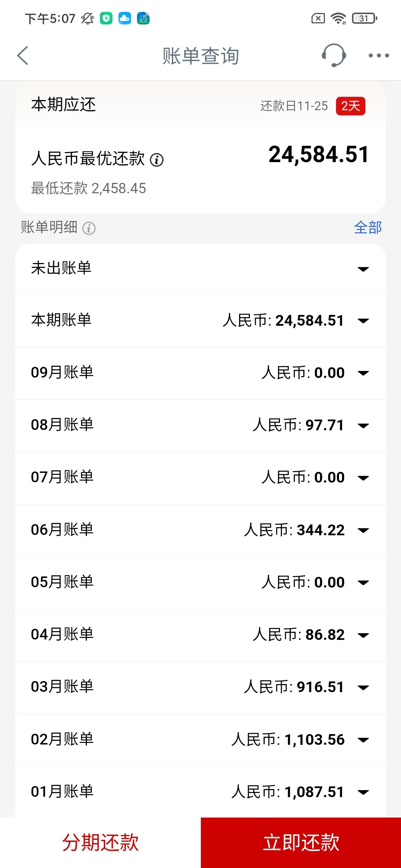The width and height of the screenshot is (401, 868).
Task: Expand 08月账单 details arrow
Action: point(363,425)
